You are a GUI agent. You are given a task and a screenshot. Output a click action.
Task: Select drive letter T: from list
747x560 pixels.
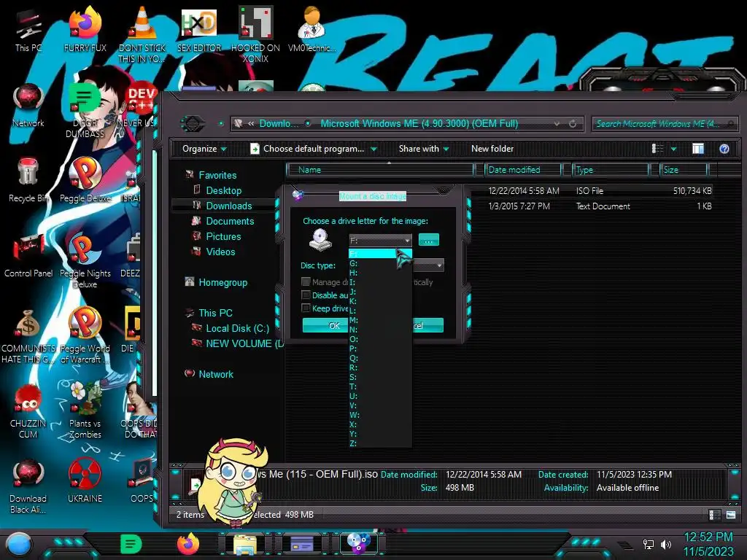point(380,386)
